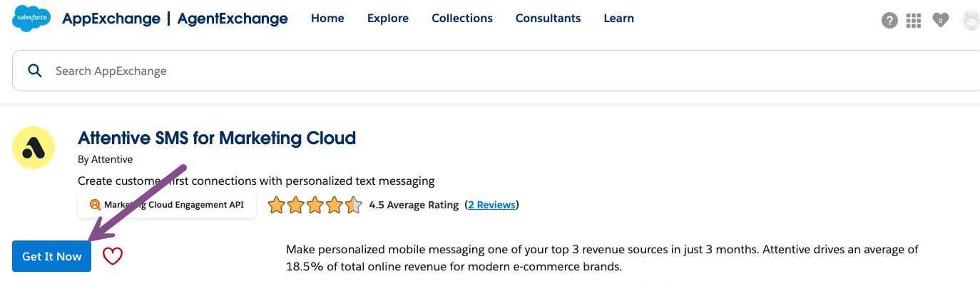
Task: Open the Explore menu item
Action: [x=388, y=19]
